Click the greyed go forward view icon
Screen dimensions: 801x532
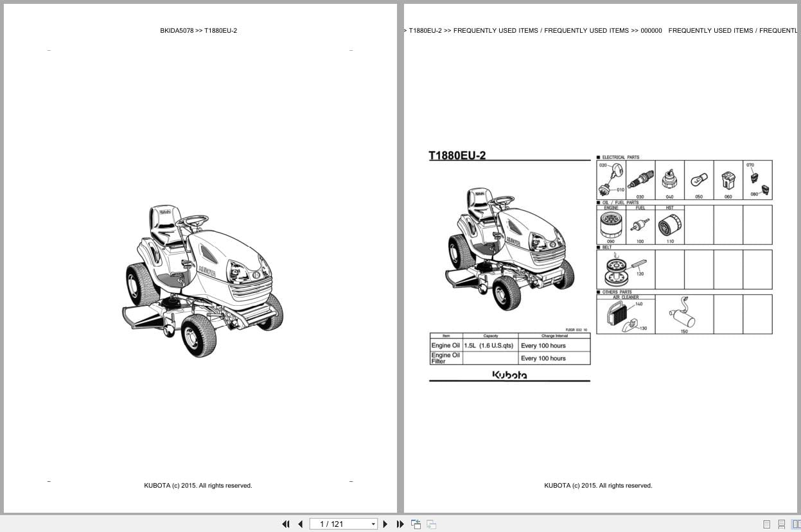click(431, 524)
